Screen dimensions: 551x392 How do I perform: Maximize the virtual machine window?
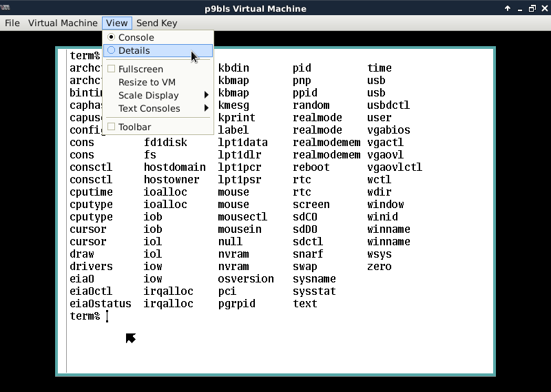532,8
